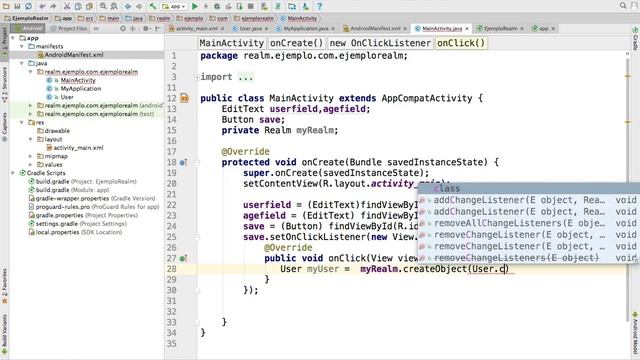Choose removeAllChangeListeners in autocomplete popup
This screenshot has width=640, height=360.
(x=529, y=223)
